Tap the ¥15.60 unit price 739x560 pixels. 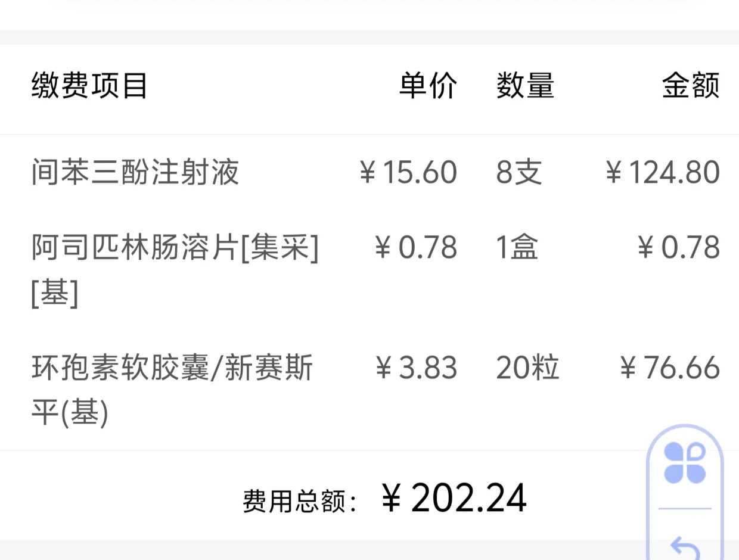[x=407, y=172]
